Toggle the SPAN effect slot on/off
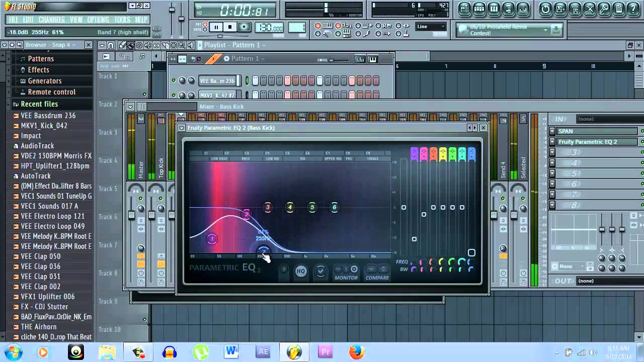Viewport: 644px width, 362px height. 642,131
